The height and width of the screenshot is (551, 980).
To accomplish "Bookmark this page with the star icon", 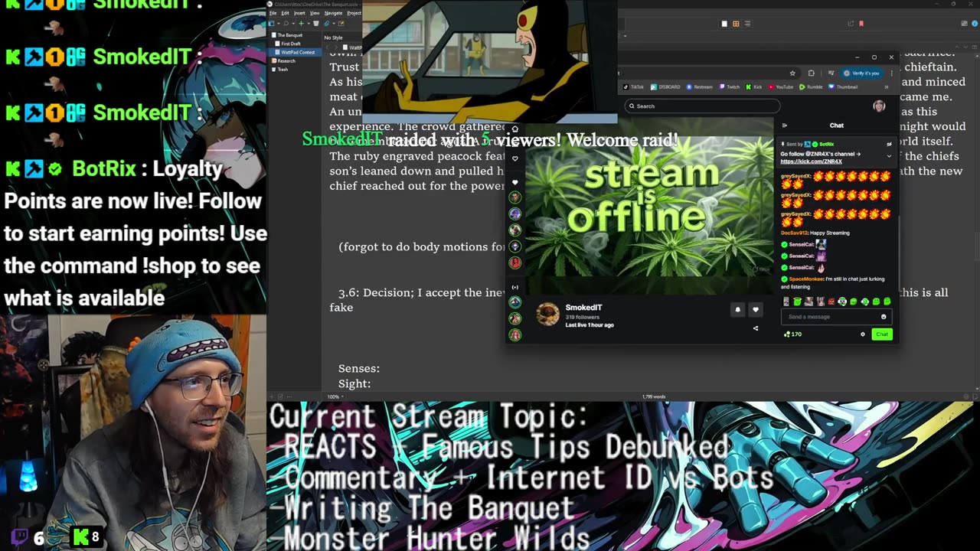I will pyautogui.click(x=792, y=73).
